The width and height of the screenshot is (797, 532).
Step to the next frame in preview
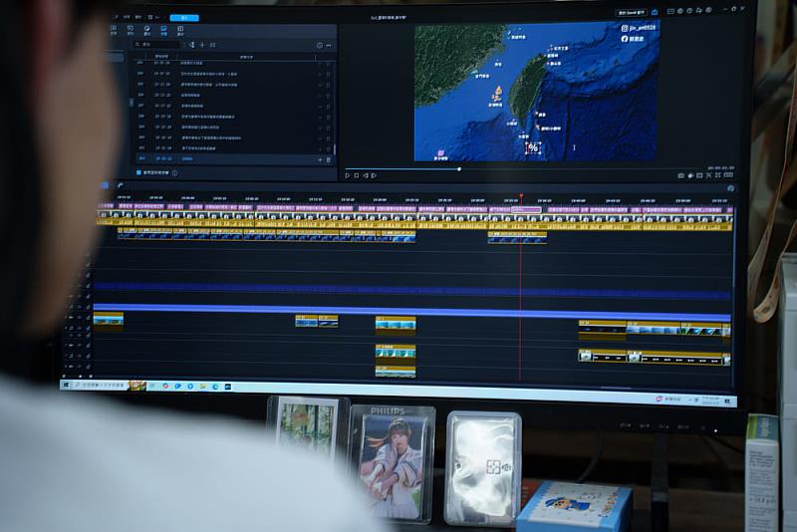tap(373, 175)
